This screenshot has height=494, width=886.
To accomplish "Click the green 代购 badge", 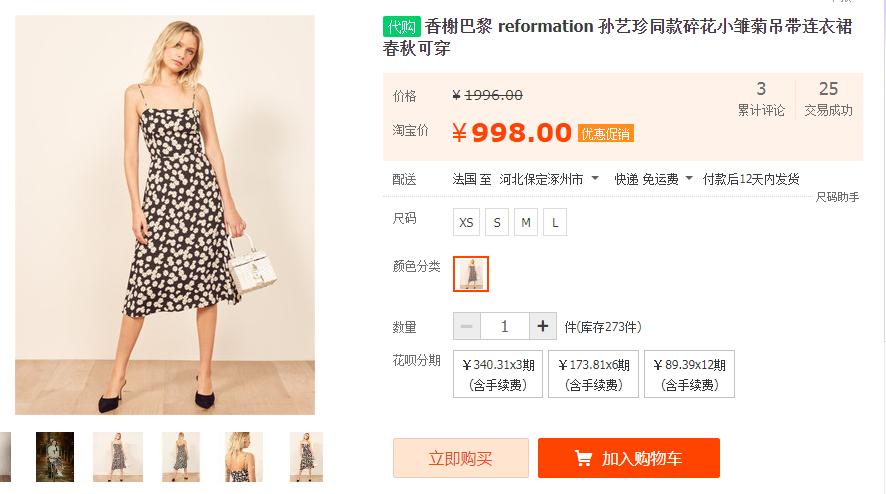I will 401,26.
